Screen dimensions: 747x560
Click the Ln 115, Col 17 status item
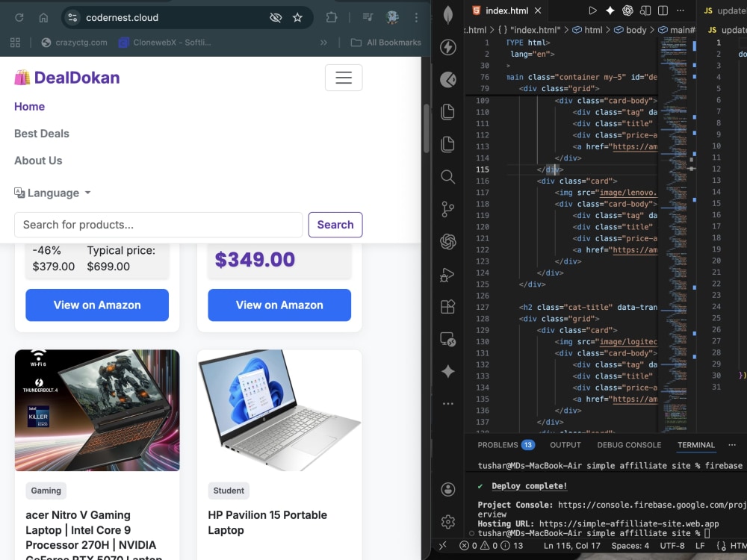pos(572,546)
